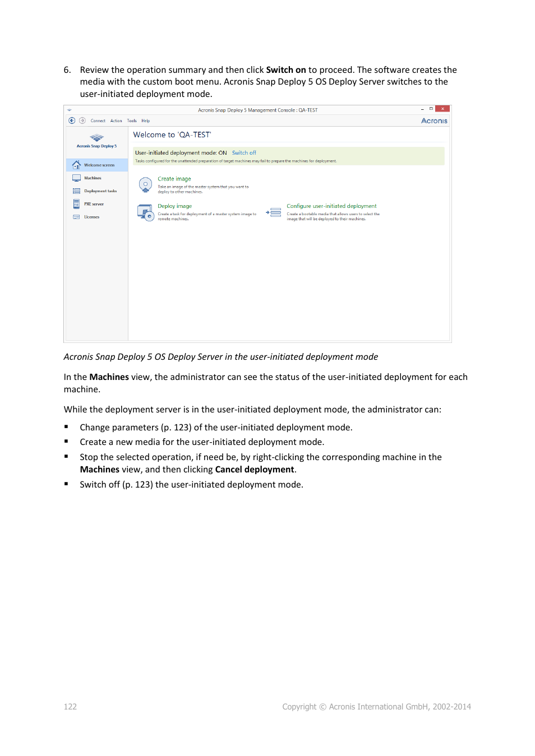Image resolution: width=535 pixels, height=756 pixels.
Task: Click the Acronis brand logo in menu bar
Action: [x=434, y=121]
